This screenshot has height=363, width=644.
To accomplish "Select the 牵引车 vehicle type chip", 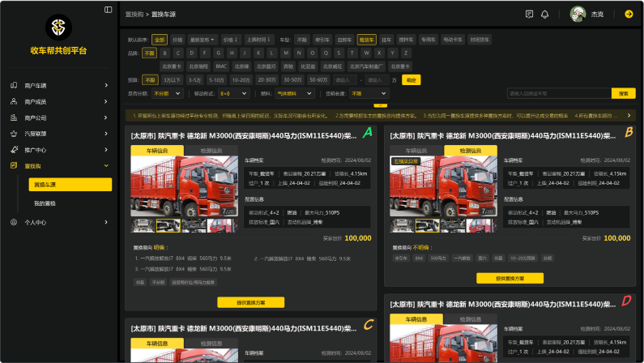I will point(322,40).
